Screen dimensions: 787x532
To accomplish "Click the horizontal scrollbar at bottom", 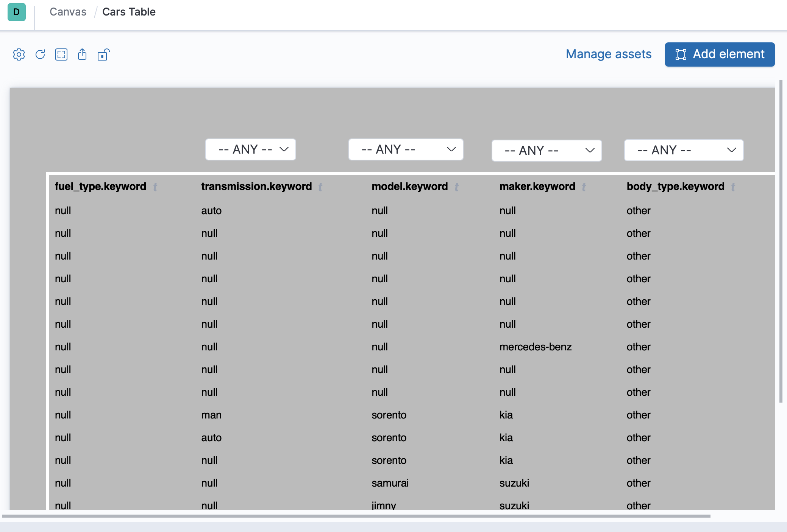I will pyautogui.click(x=356, y=516).
